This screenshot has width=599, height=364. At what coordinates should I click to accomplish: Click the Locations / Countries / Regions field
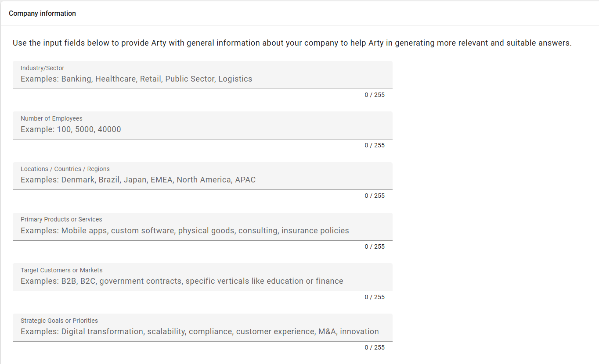(x=202, y=179)
